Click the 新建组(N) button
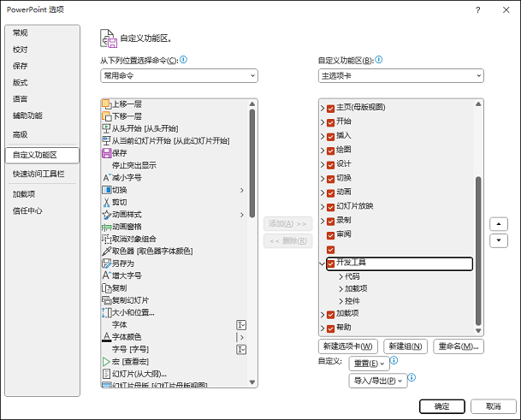521x420 pixels. coord(406,346)
